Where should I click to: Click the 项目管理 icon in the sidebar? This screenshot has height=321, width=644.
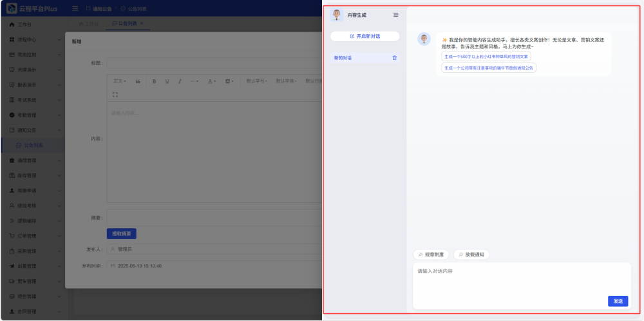pyautogui.click(x=12, y=297)
